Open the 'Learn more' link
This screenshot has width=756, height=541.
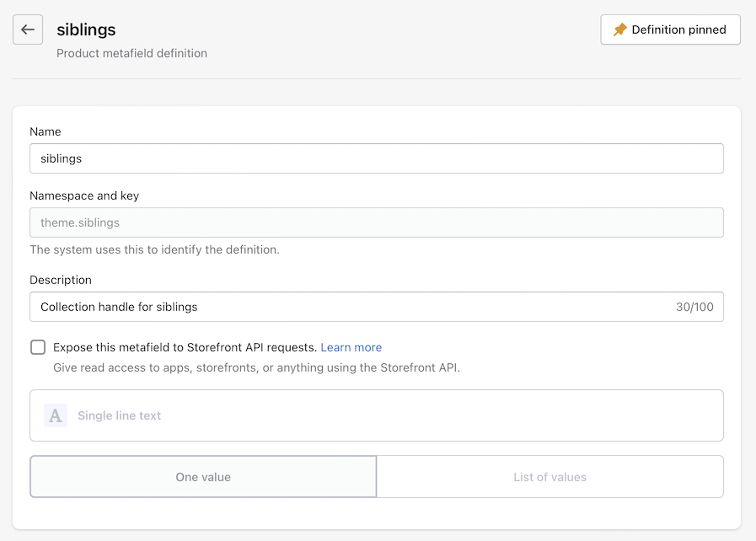tap(351, 347)
